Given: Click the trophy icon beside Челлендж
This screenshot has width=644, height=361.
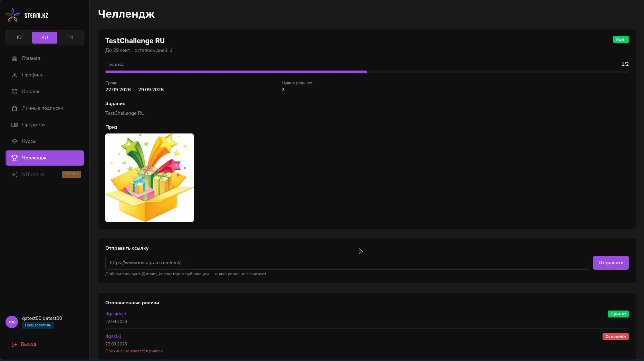Looking at the screenshot, I should point(15,158).
